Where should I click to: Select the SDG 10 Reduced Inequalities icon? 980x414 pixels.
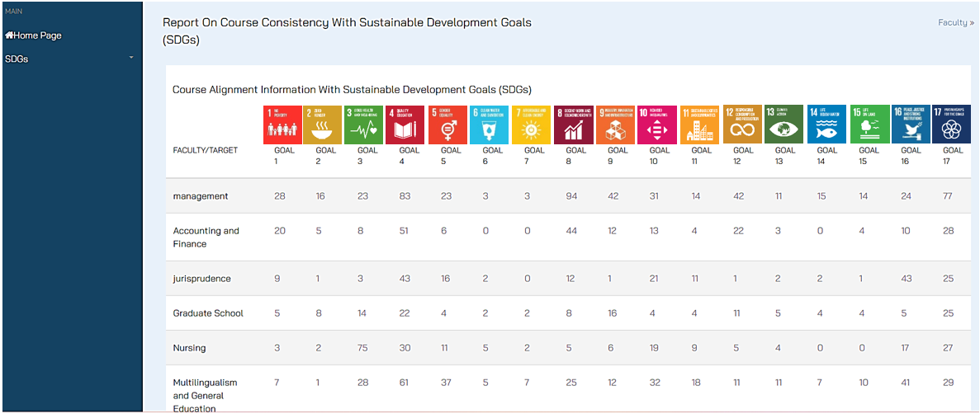[657, 125]
